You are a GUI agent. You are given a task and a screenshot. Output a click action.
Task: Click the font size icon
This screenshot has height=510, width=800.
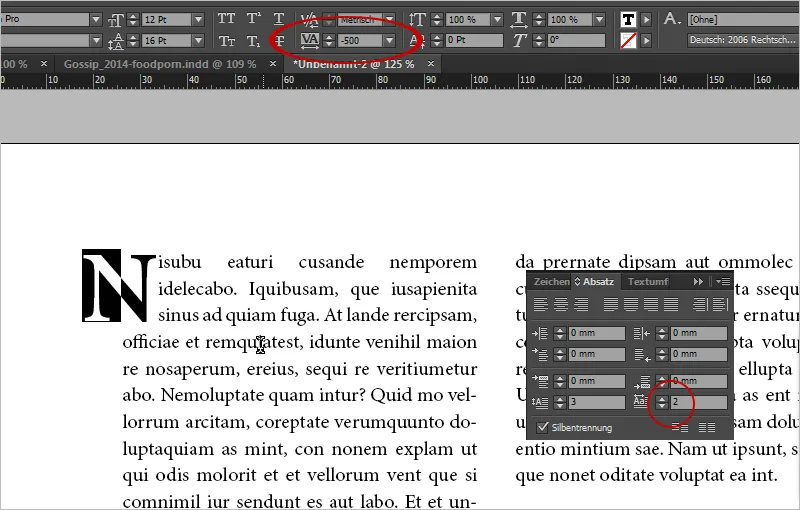coord(116,20)
